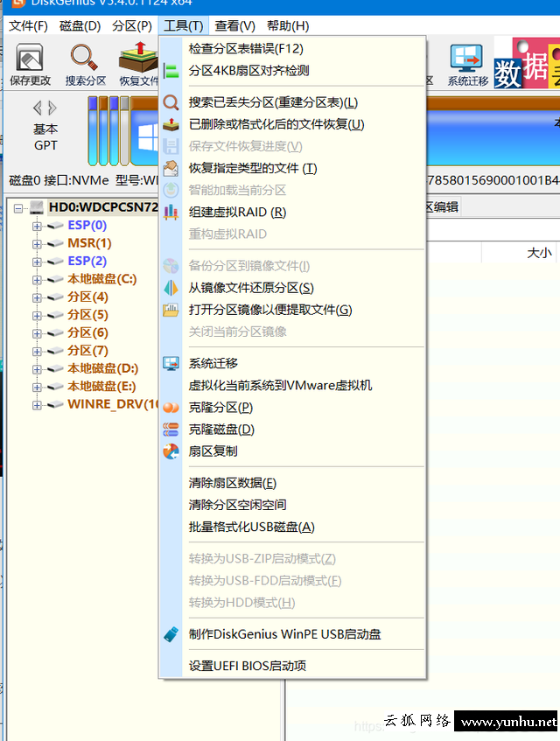Image resolution: width=560 pixels, height=741 pixels.
Task: Select 从镜像文件还原分区 menu item
Action: [293, 288]
